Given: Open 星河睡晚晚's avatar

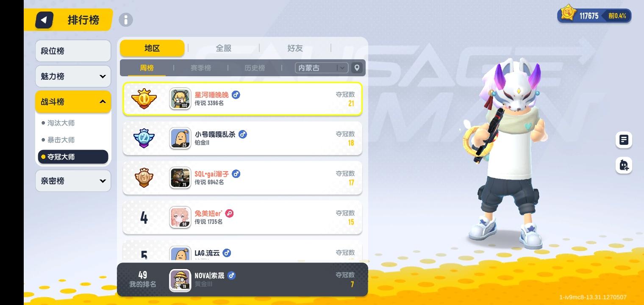Looking at the screenshot, I should (x=180, y=99).
